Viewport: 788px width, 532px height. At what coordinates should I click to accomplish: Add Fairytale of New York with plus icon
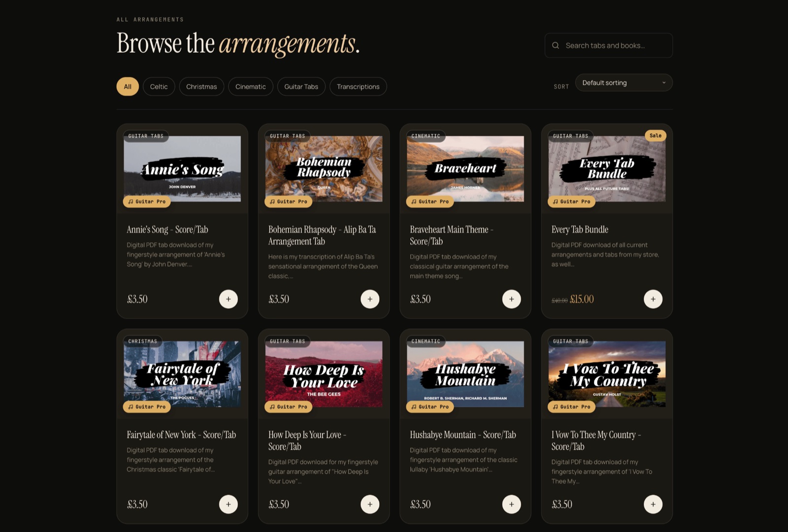point(229,504)
